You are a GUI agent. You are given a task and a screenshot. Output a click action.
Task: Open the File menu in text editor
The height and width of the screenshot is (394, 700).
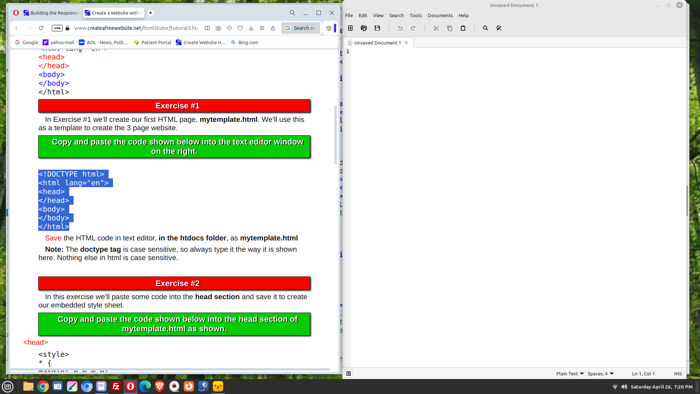(x=349, y=15)
